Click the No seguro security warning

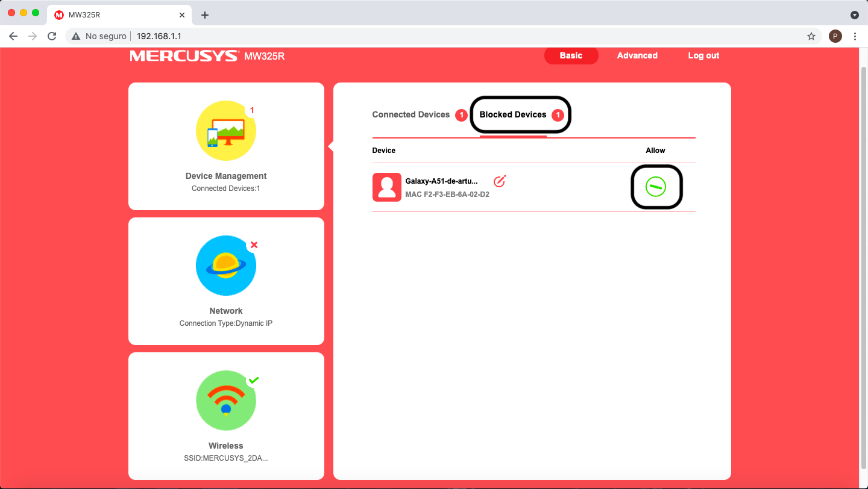(x=99, y=36)
